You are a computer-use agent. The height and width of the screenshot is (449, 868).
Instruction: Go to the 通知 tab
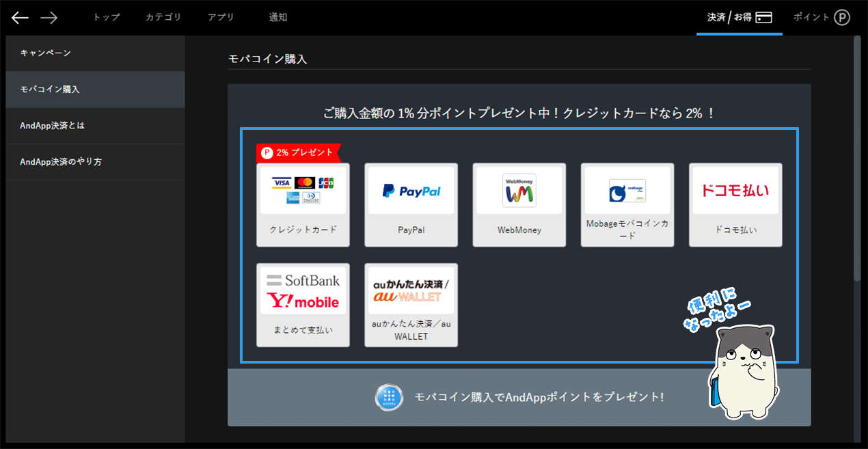coord(277,18)
